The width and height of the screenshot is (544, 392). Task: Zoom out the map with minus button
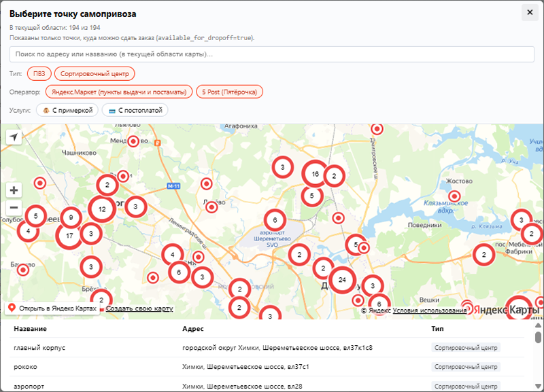pos(14,208)
